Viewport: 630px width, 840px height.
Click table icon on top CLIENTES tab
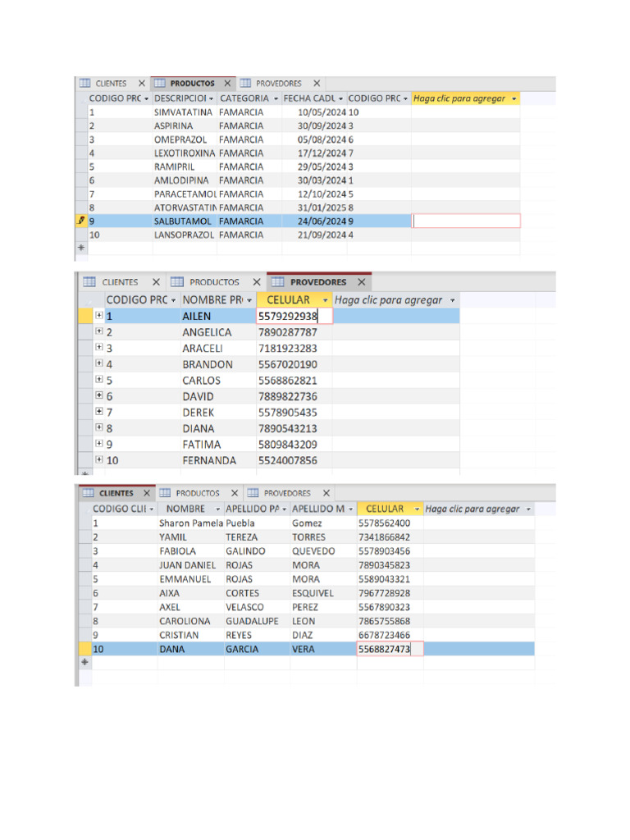(84, 83)
